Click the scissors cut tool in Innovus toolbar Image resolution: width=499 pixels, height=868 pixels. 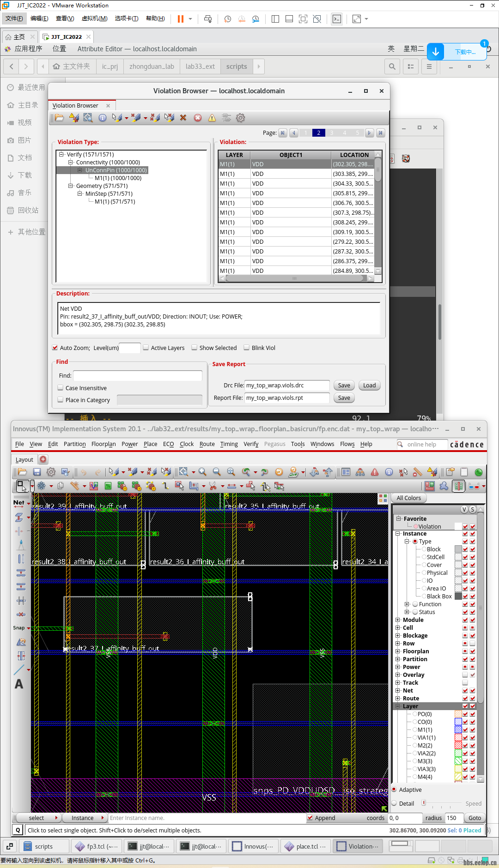coord(213,486)
